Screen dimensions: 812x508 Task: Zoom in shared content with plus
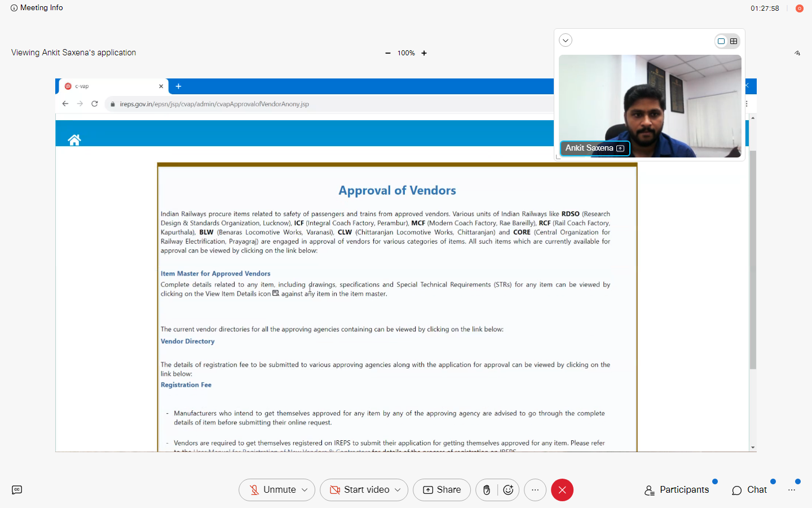[424, 53]
